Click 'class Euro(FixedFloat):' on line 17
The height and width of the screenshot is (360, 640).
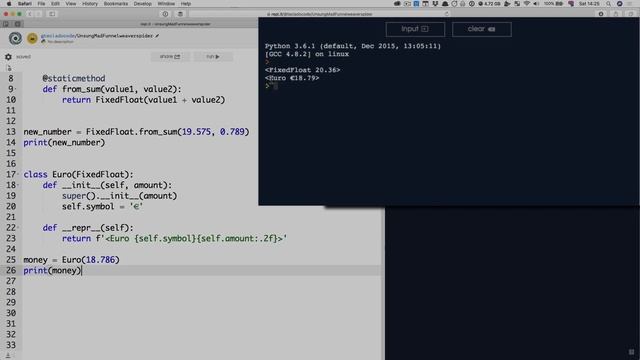tap(78, 174)
